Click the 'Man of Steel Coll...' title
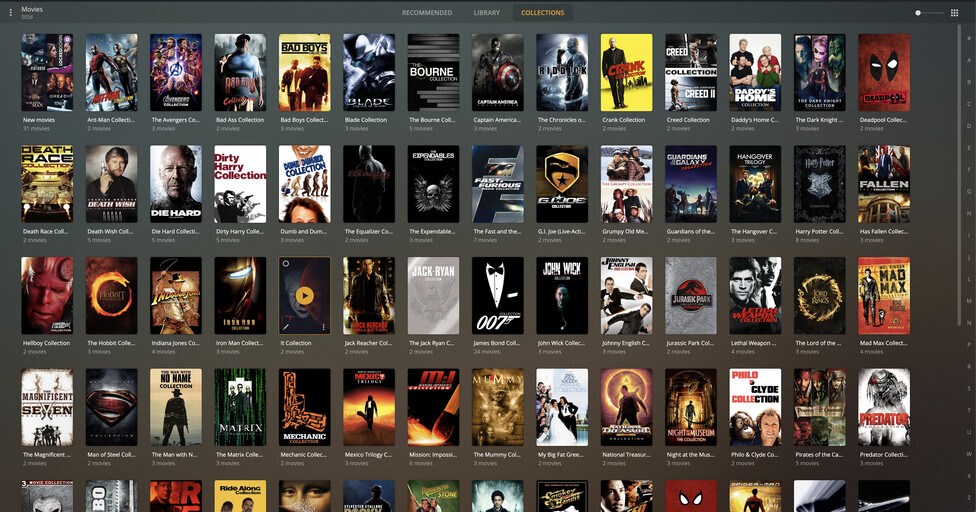The width and height of the screenshot is (976, 512). tap(111, 455)
